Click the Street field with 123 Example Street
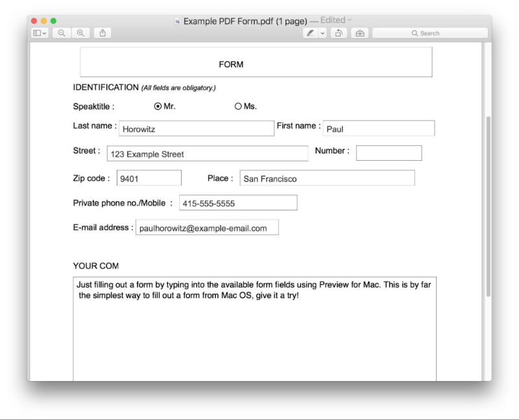This screenshot has height=420, width=519. click(208, 154)
